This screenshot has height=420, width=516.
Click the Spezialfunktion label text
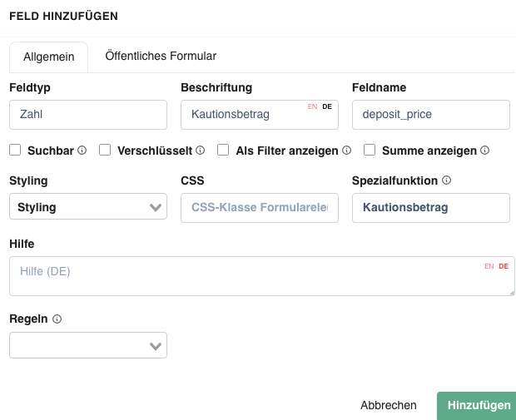tap(394, 180)
